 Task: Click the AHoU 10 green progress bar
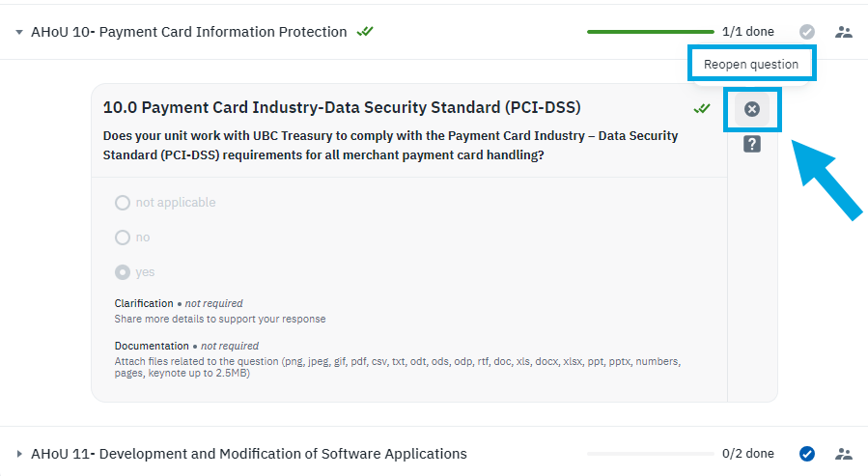click(650, 32)
